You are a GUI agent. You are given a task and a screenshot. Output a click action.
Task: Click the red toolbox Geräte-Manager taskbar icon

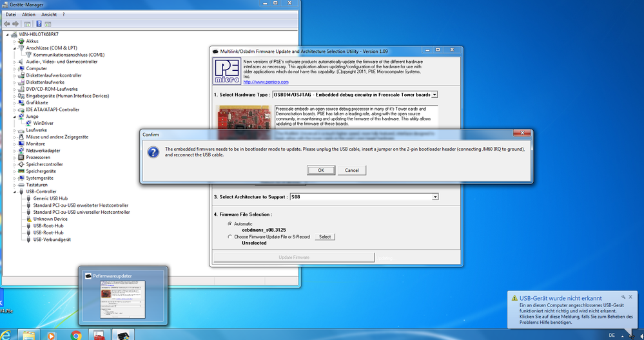99,335
